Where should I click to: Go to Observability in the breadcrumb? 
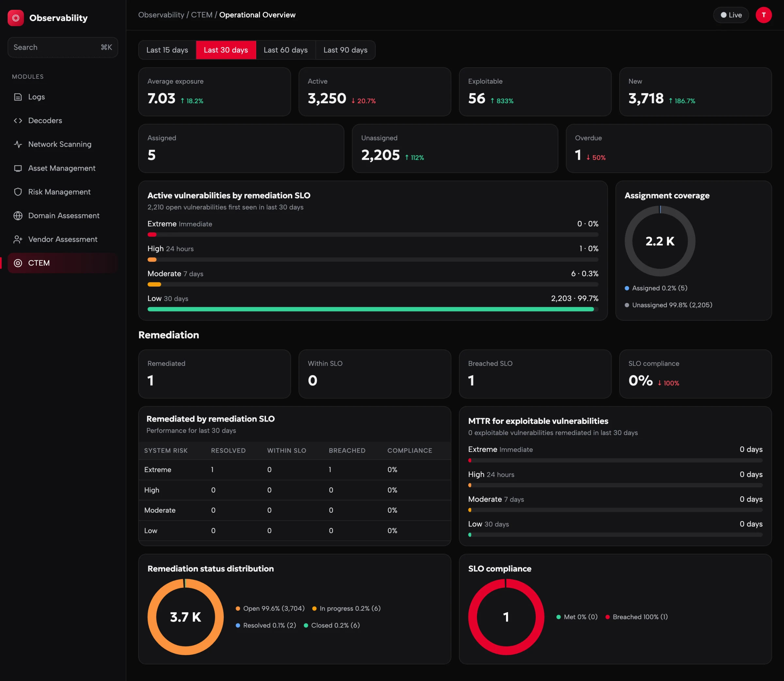click(161, 15)
